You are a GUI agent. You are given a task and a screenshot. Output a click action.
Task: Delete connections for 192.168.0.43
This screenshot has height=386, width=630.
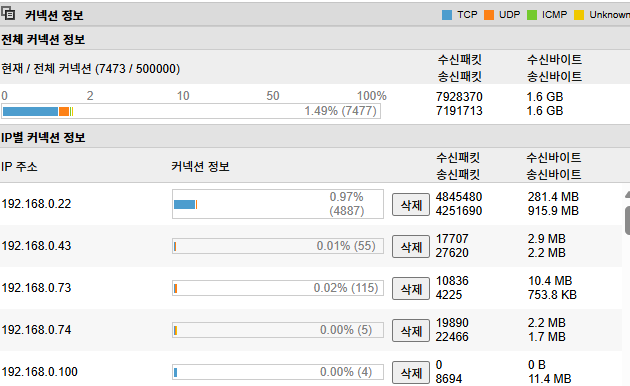click(411, 246)
